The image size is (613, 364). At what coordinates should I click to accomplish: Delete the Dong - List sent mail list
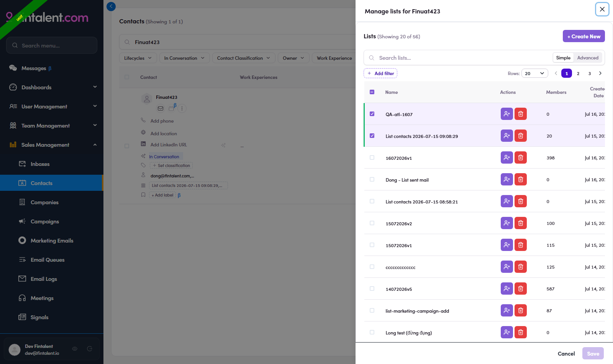tap(520, 179)
